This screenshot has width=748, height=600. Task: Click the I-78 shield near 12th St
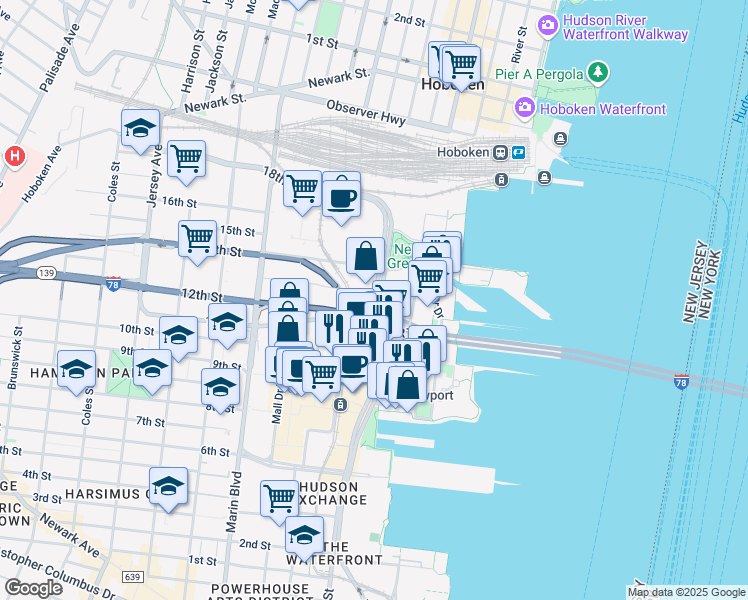113,284
